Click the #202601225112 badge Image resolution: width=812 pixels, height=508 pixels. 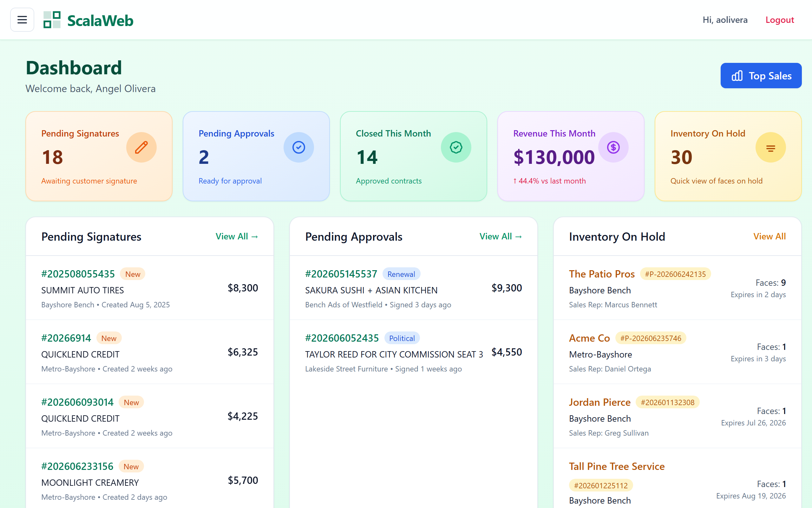[601, 485]
